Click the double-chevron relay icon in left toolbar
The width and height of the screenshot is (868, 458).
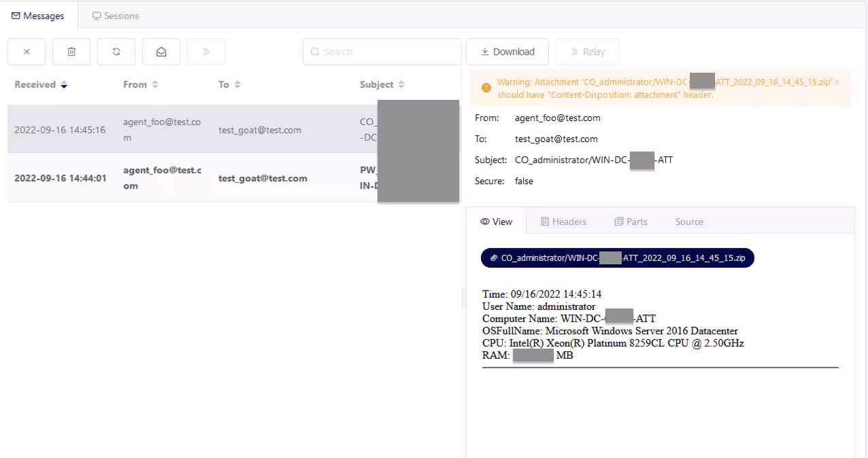click(x=206, y=52)
